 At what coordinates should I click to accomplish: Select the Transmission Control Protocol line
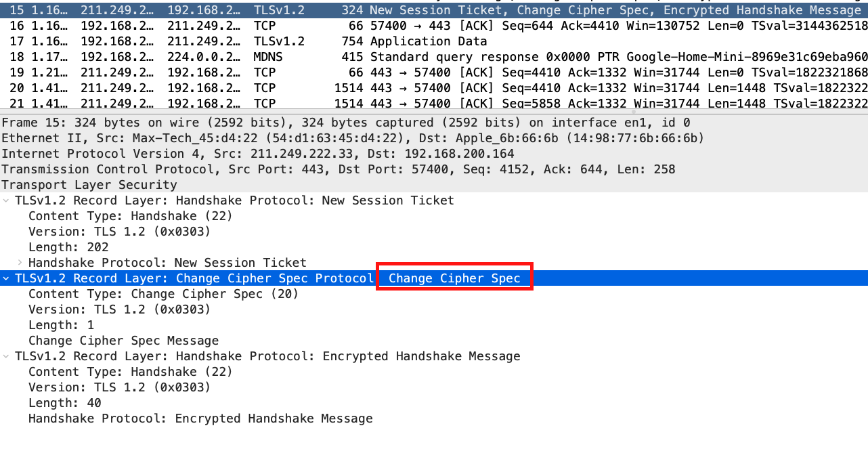click(x=339, y=169)
